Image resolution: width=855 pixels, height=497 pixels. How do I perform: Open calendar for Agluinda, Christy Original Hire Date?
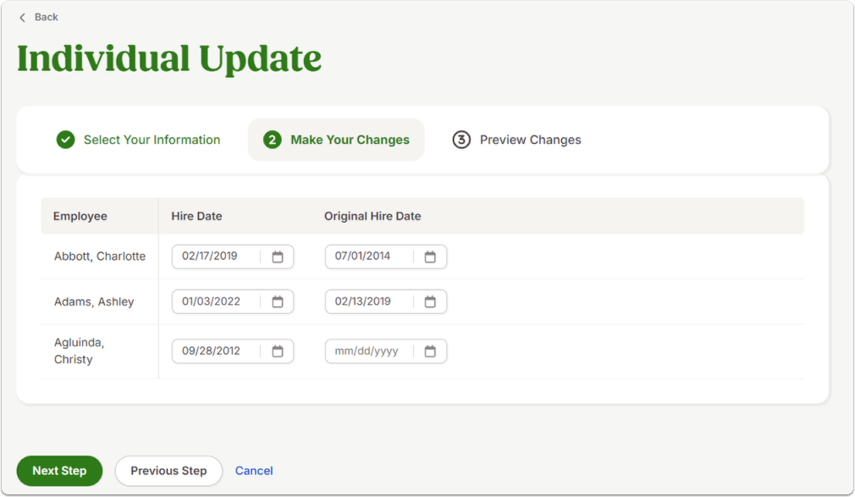pyautogui.click(x=430, y=351)
